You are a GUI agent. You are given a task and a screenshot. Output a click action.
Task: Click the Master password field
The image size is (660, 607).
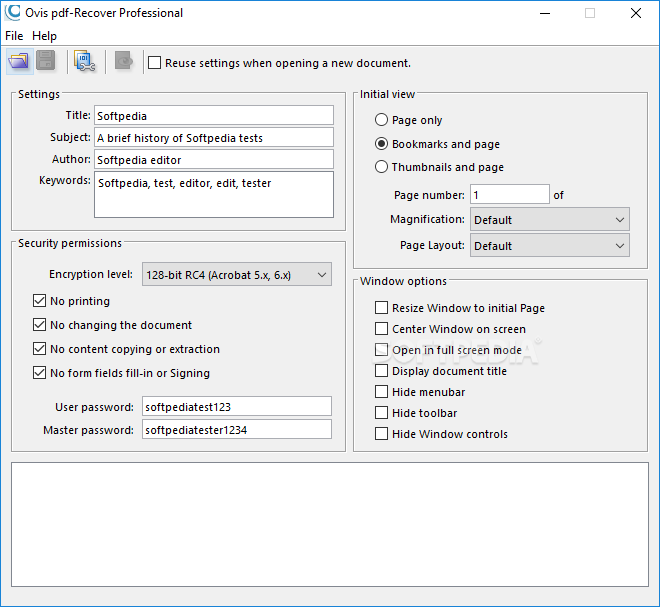237,429
